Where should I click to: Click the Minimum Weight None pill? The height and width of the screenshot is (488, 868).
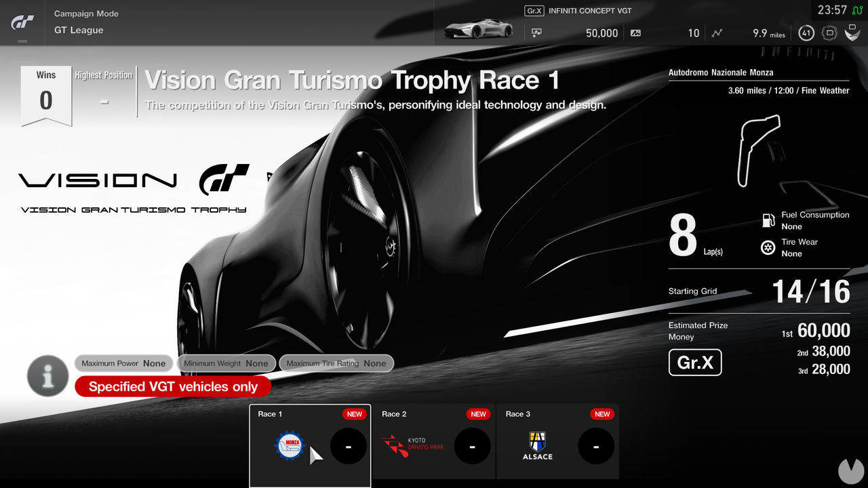click(226, 363)
